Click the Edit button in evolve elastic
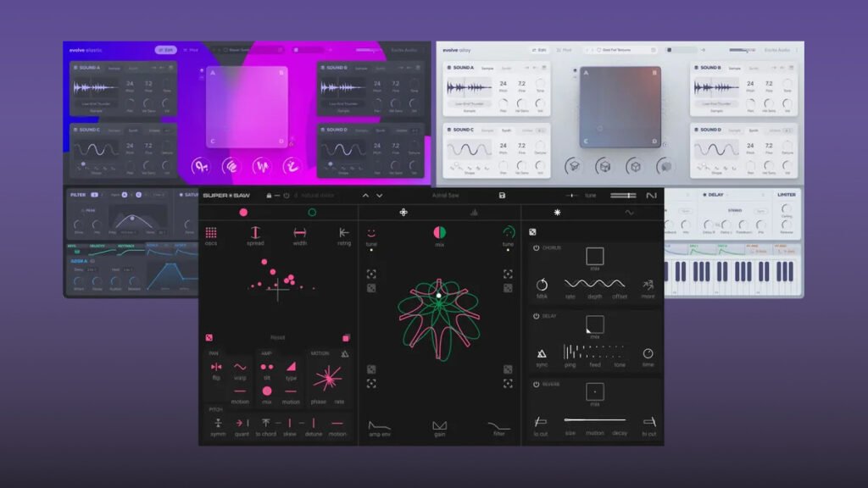The width and height of the screenshot is (868, 488). click(x=165, y=50)
